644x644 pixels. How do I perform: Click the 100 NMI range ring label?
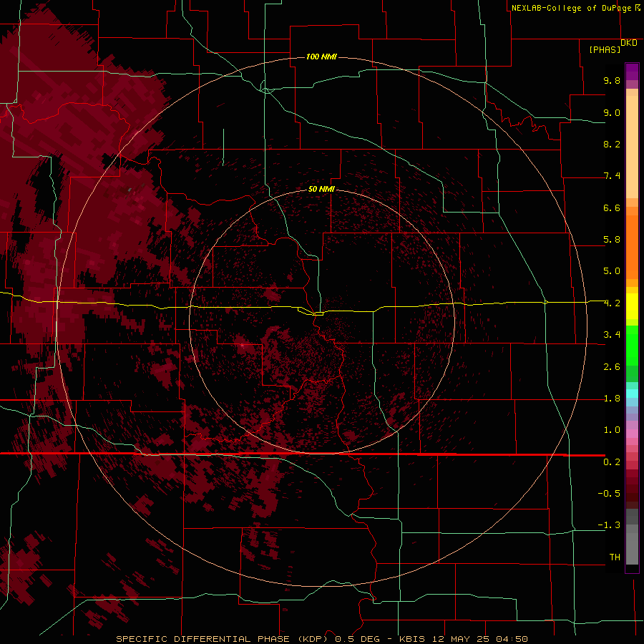click(321, 57)
